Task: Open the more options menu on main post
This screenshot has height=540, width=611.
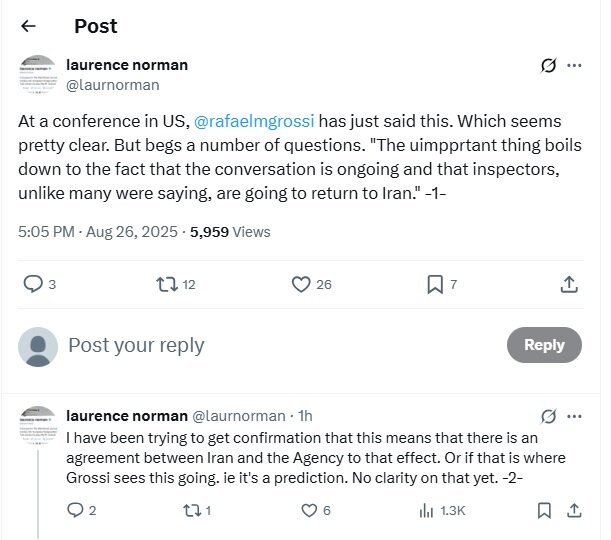Action: tap(575, 66)
